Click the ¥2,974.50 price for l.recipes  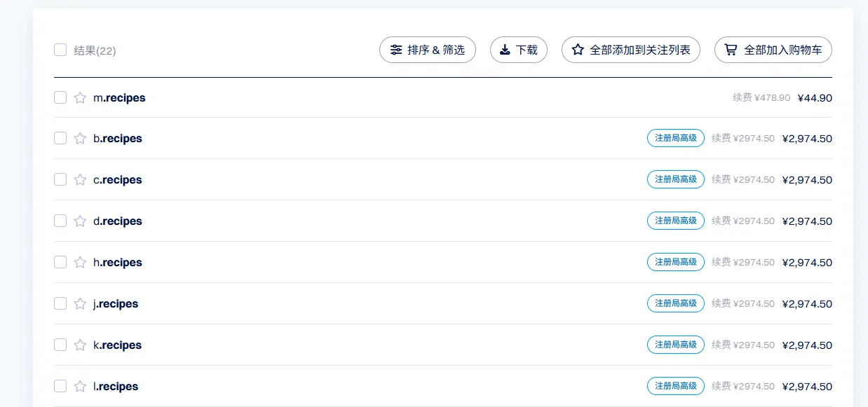click(807, 387)
